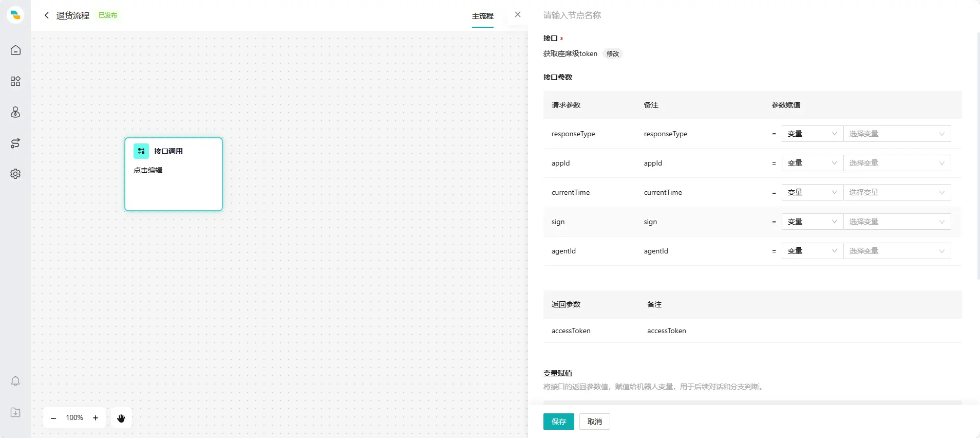Image resolution: width=980 pixels, height=438 pixels.
Task: Open the apps grid sidebar icon
Action: pyautogui.click(x=15, y=81)
